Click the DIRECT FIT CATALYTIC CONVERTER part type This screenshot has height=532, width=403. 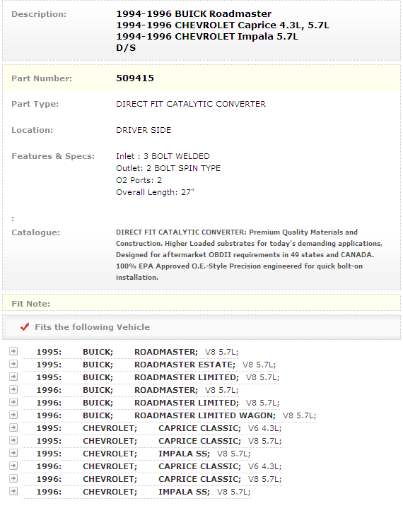(x=191, y=104)
